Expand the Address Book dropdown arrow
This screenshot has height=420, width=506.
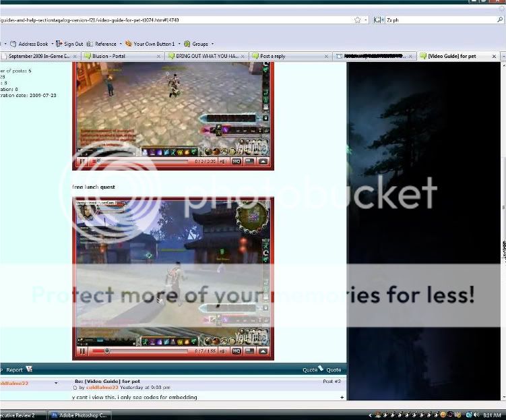[x=53, y=44]
